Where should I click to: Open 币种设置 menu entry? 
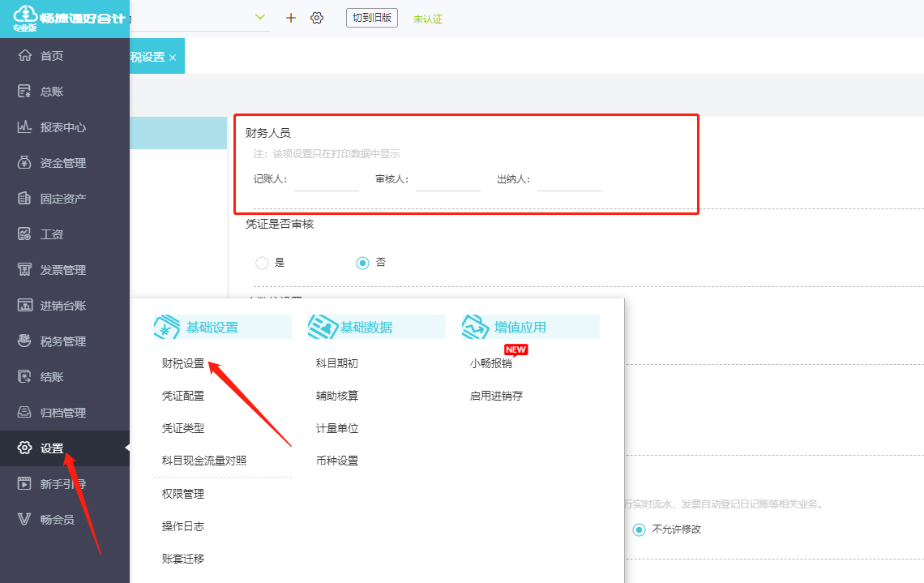tap(337, 461)
